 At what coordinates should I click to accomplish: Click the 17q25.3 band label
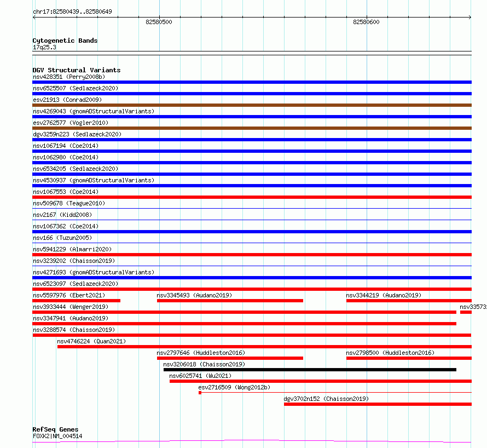coord(44,47)
